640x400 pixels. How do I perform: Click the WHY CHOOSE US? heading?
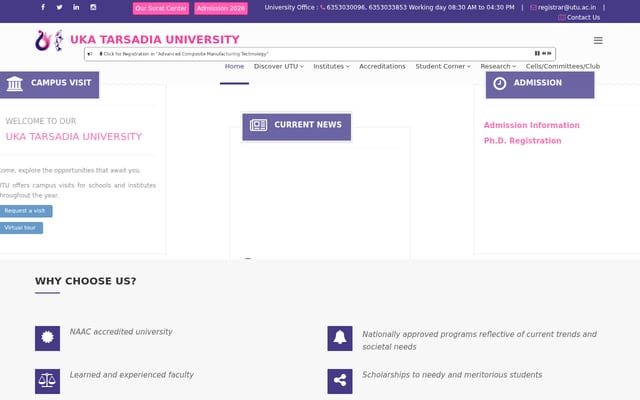point(86,281)
